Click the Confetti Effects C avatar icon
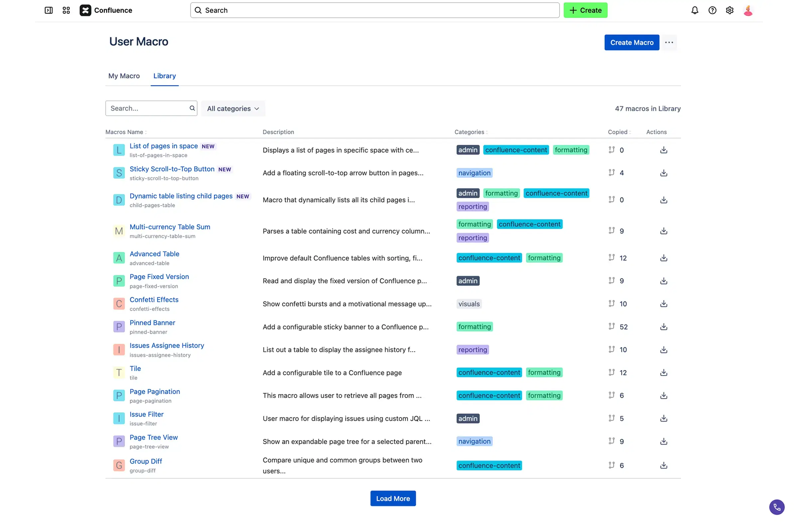This screenshot has width=798, height=532. pos(119,304)
